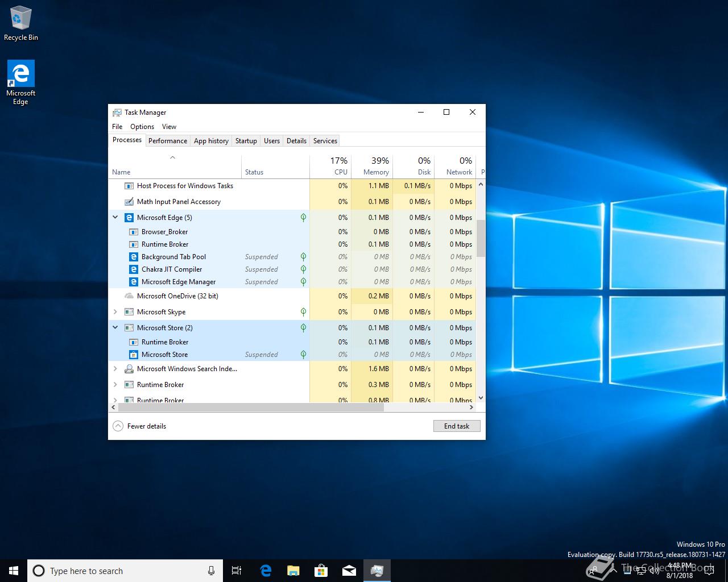This screenshot has height=582, width=728.
Task: Click the horizontal scrollbar right arrow
Action: tap(471, 408)
